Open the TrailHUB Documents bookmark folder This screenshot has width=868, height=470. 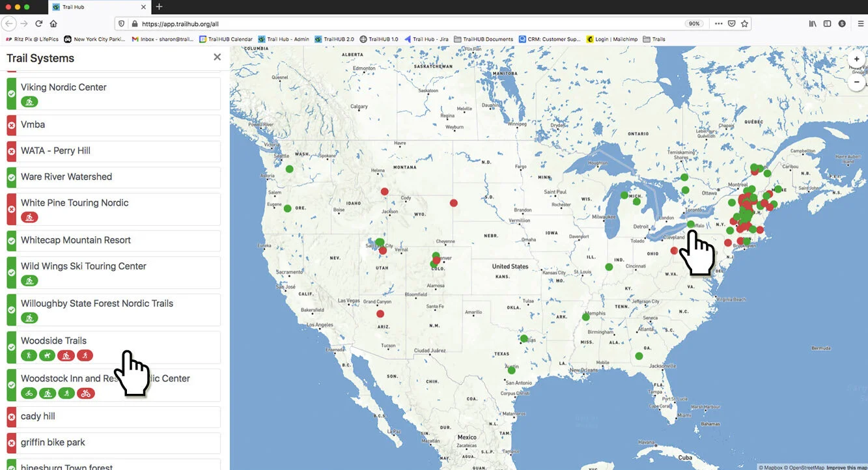(x=484, y=39)
